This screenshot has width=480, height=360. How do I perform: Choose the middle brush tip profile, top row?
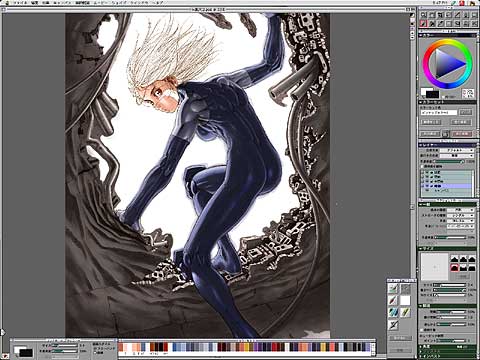click(x=463, y=259)
